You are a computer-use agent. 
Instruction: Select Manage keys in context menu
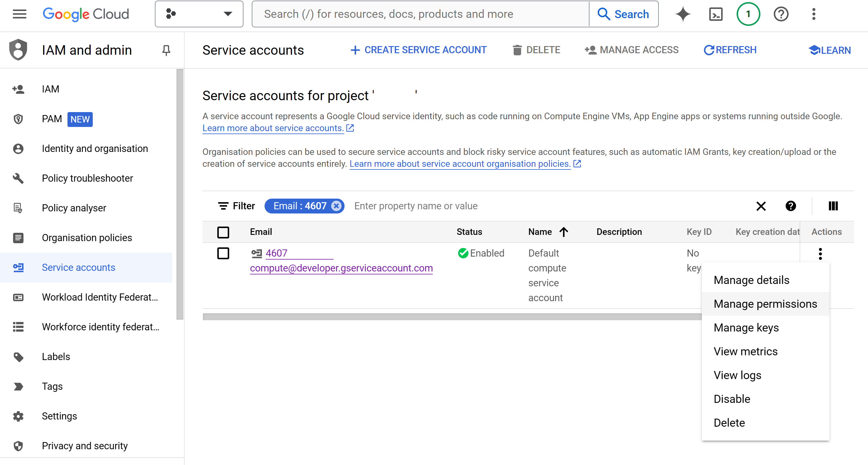point(746,328)
